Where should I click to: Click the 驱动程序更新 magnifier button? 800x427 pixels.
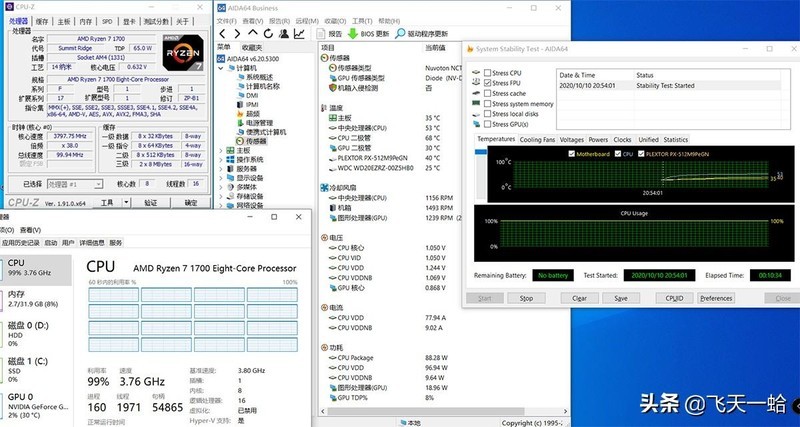click(x=421, y=34)
